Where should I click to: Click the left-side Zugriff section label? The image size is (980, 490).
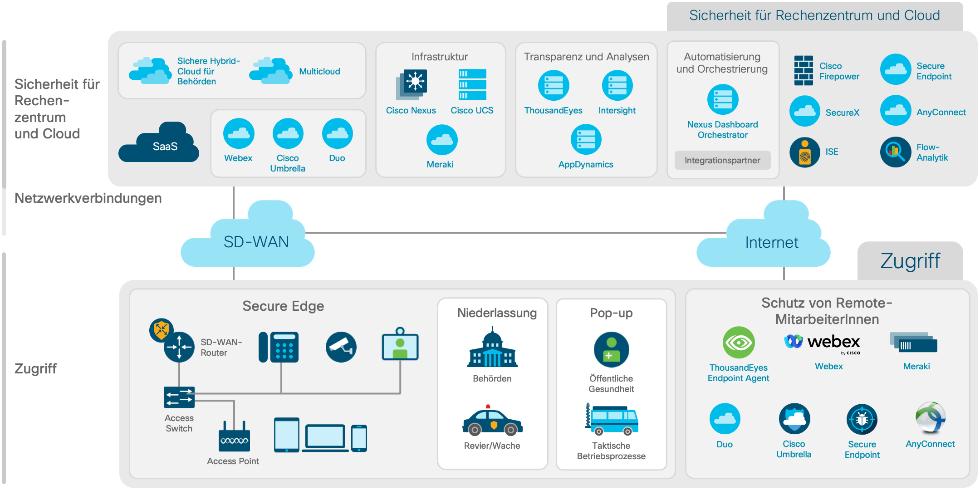point(35,368)
